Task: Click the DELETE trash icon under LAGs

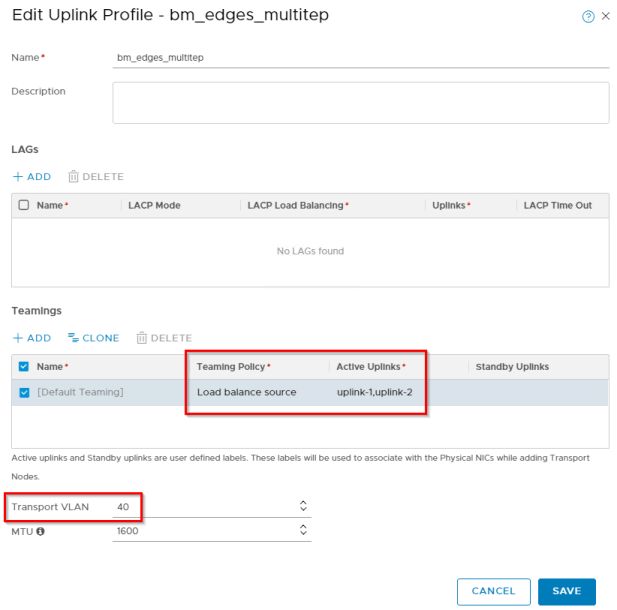Action: coord(73,176)
